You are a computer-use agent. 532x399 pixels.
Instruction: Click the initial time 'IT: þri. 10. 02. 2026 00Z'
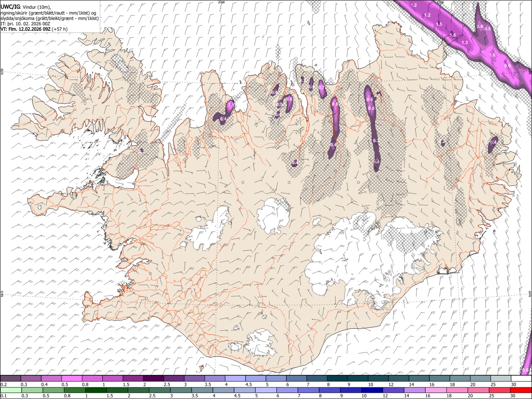pyautogui.click(x=26, y=24)
